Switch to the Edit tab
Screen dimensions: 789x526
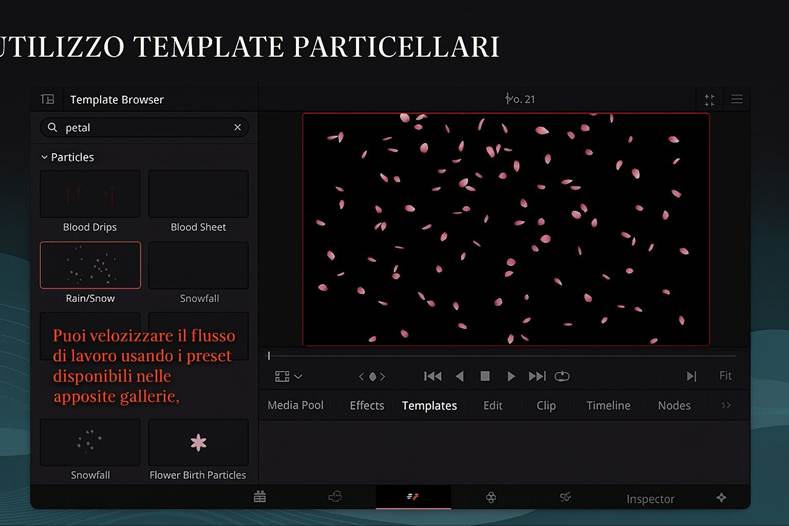coord(493,405)
